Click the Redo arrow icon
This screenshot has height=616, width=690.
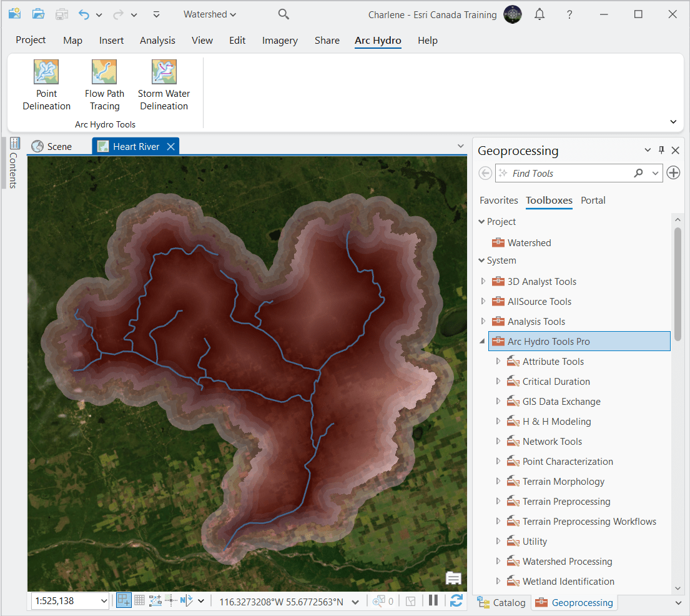coord(119,14)
